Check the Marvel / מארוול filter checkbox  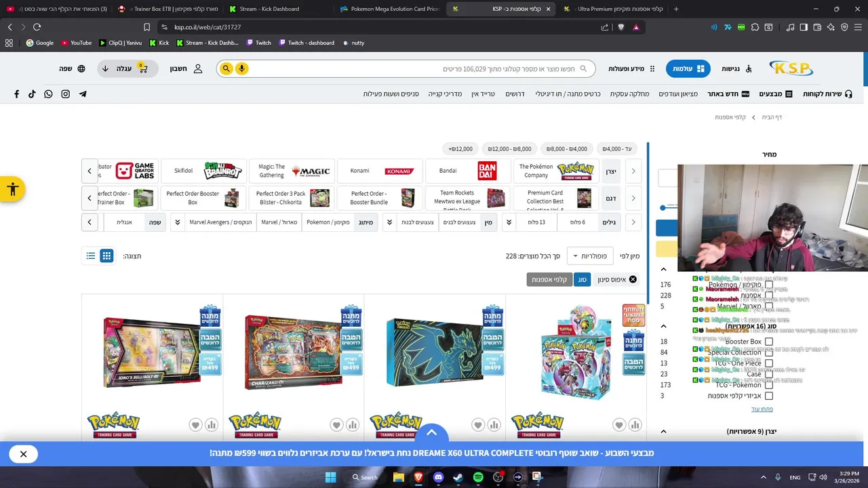(x=768, y=306)
